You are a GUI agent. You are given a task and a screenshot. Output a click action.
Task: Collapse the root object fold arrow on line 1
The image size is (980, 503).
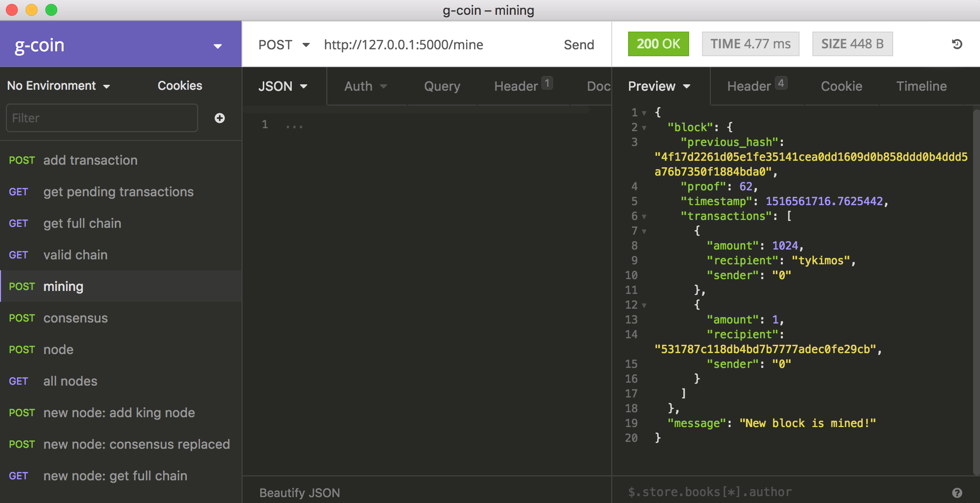point(644,113)
